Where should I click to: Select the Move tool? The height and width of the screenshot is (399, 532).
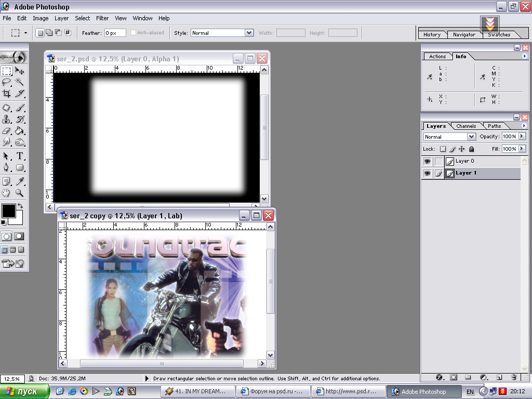(19, 71)
